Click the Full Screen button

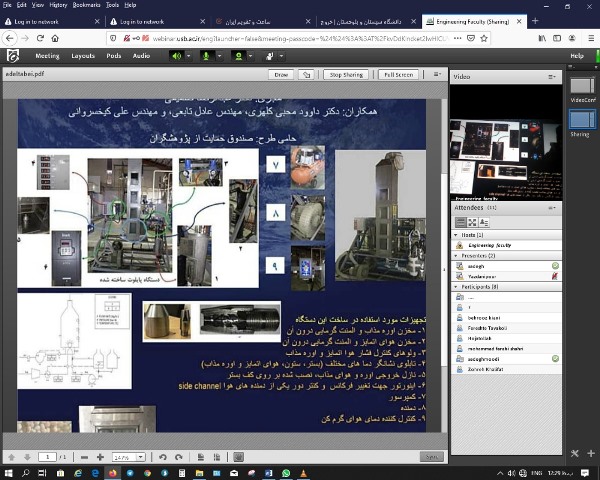point(398,75)
